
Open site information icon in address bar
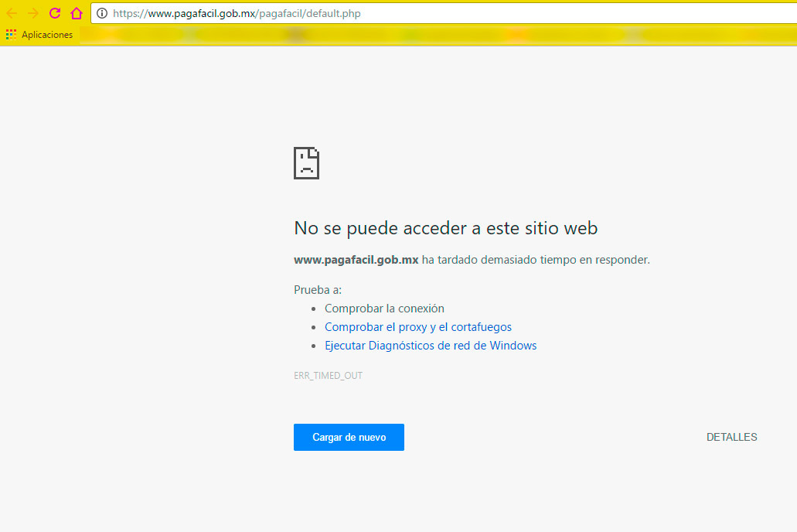tap(102, 13)
